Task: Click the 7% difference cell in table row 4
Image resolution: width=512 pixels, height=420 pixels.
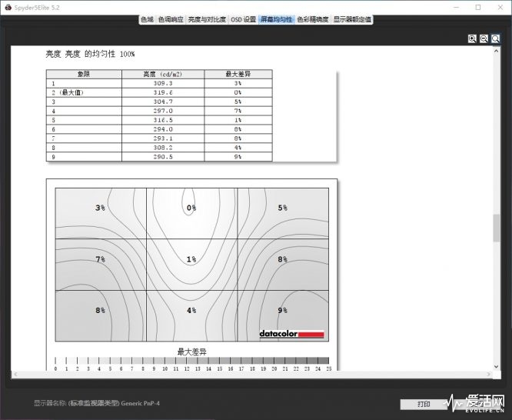Action: pos(238,111)
